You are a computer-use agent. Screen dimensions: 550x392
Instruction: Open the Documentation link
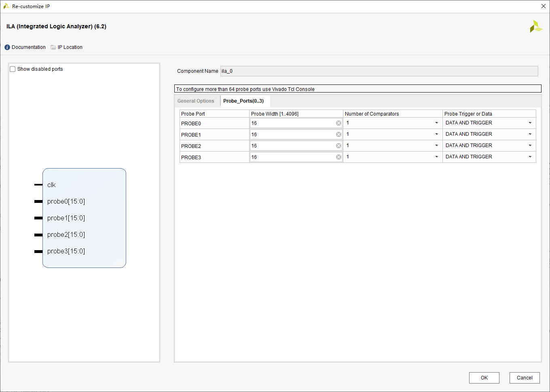pyautogui.click(x=29, y=47)
